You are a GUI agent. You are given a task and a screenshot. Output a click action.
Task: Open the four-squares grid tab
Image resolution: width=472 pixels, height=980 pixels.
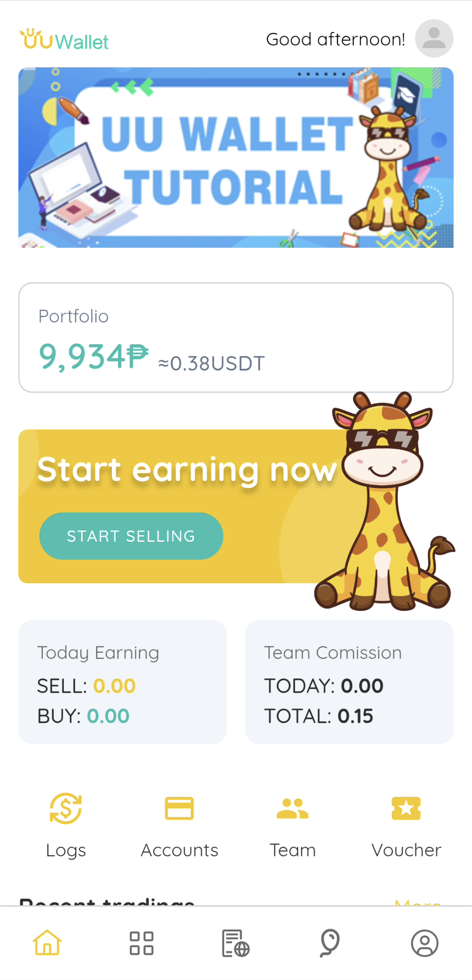pyautogui.click(x=141, y=943)
